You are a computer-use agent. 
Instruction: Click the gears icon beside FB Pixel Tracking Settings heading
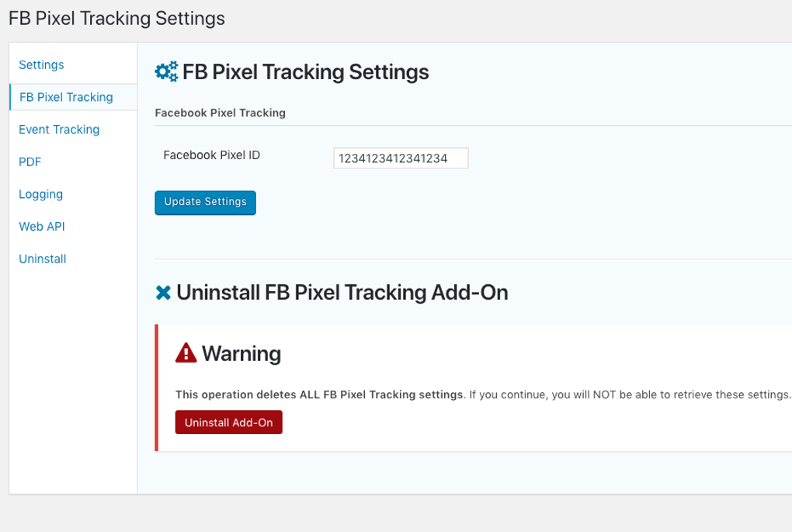164,71
